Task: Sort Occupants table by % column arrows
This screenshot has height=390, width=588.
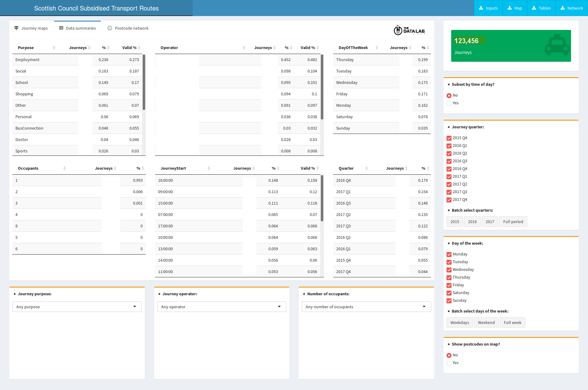Action: (143, 168)
